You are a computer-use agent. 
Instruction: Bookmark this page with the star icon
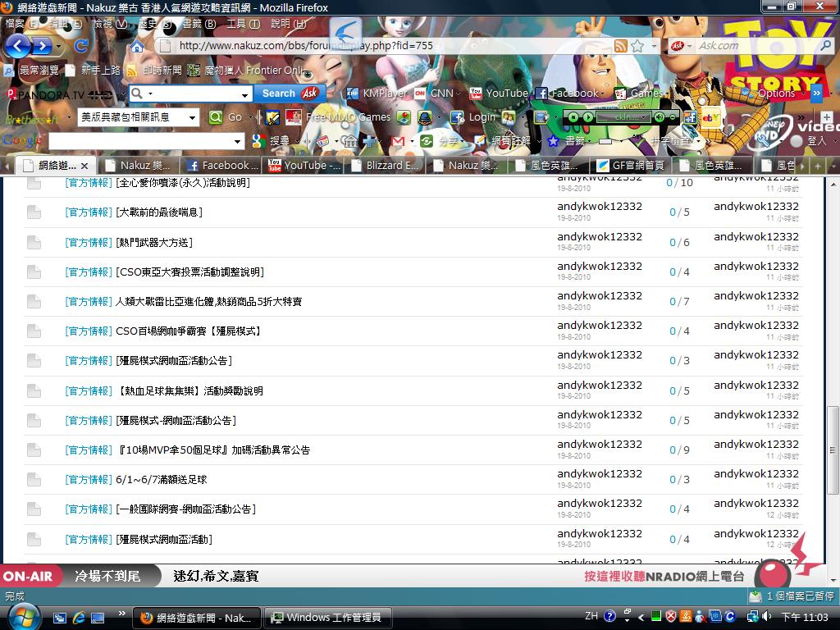point(637,46)
